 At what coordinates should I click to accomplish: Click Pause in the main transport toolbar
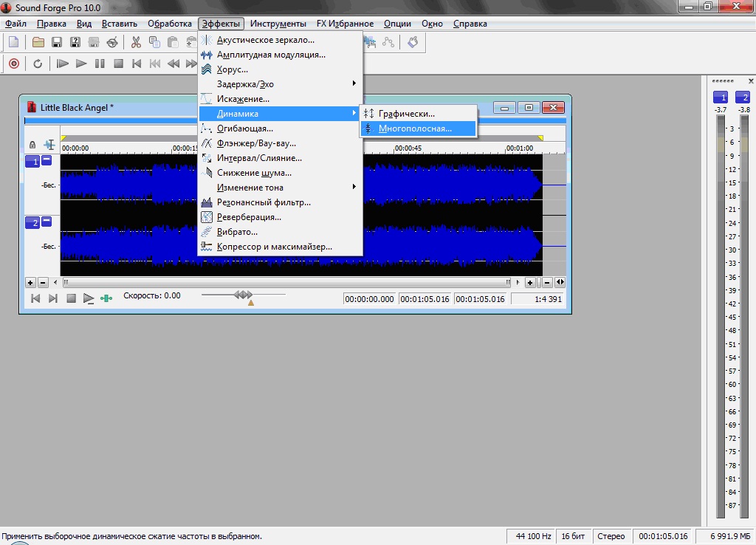point(100,64)
